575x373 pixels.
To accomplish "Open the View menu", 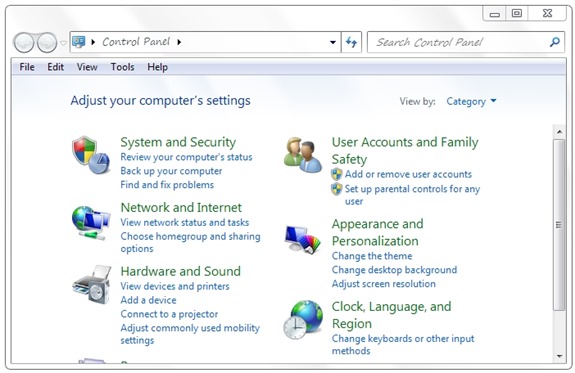I will tap(87, 67).
